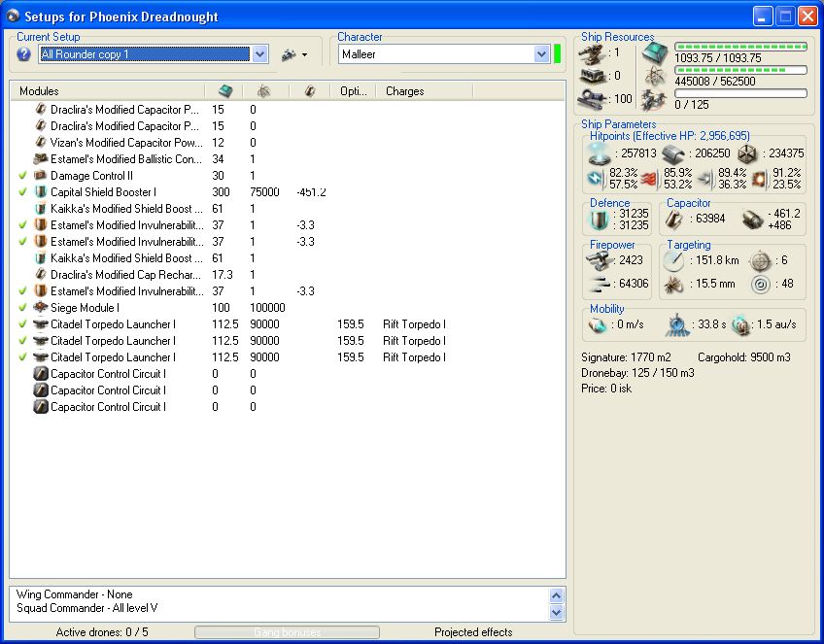Open the Current Setup dropdown arrow
Viewport: 824px width, 644px height.
[260, 54]
